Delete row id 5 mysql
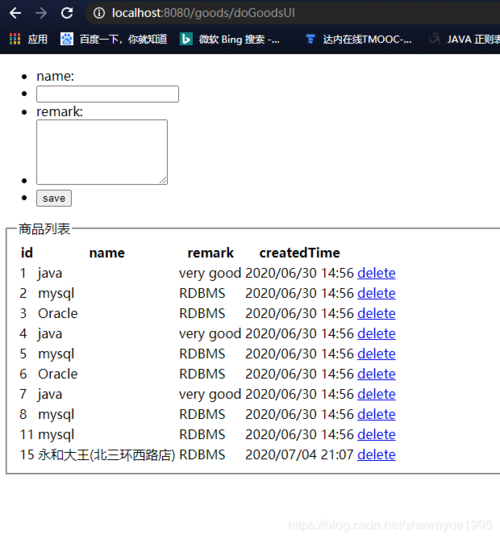500x540 pixels. point(376,354)
